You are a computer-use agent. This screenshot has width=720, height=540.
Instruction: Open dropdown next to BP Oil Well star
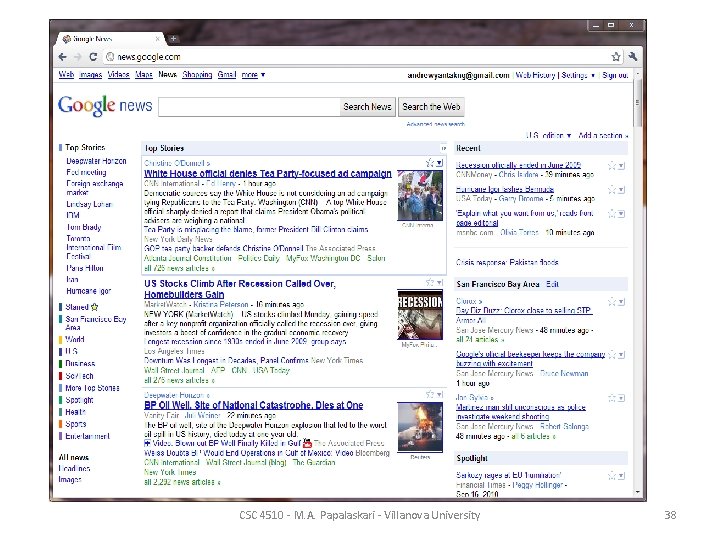pyautogui.click(x=439, y=394)
